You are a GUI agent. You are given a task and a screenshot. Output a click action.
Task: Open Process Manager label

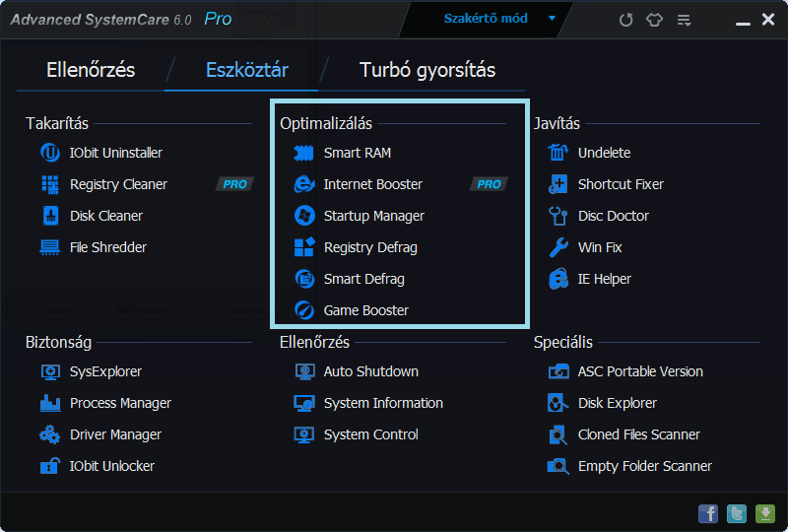point(120,403)
